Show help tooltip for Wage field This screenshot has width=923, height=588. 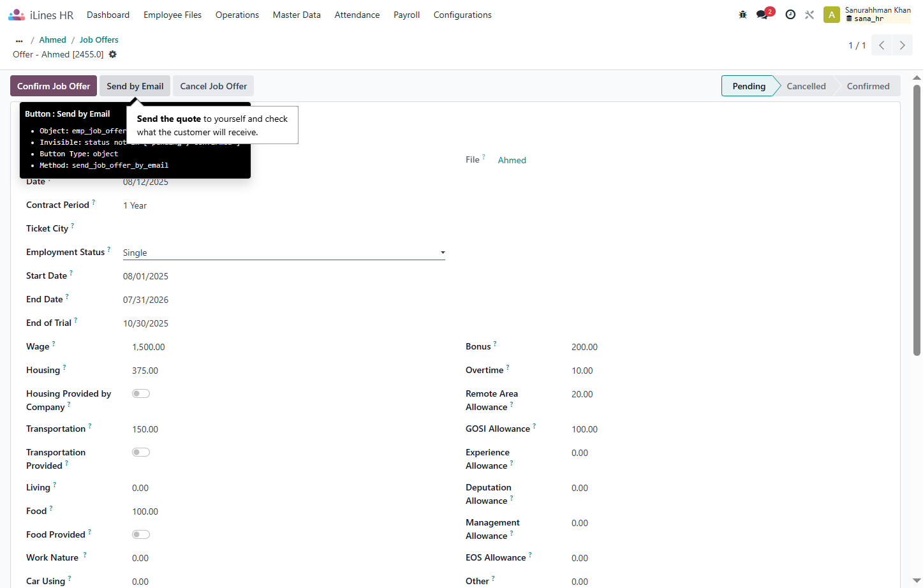tap(54, 343)
